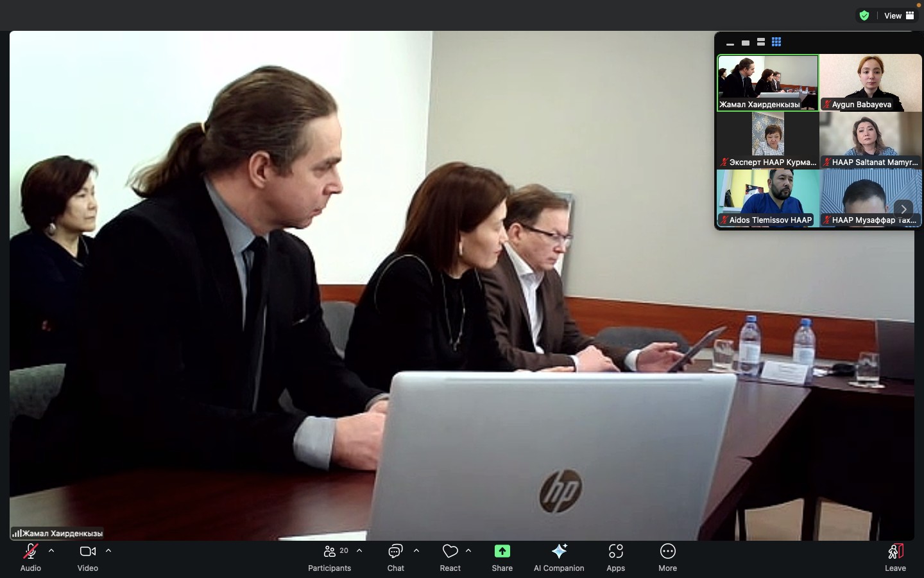This screenshot has width=924, height=578.
Task: Click the green encryption shield icon
Action: coord(864,15)
